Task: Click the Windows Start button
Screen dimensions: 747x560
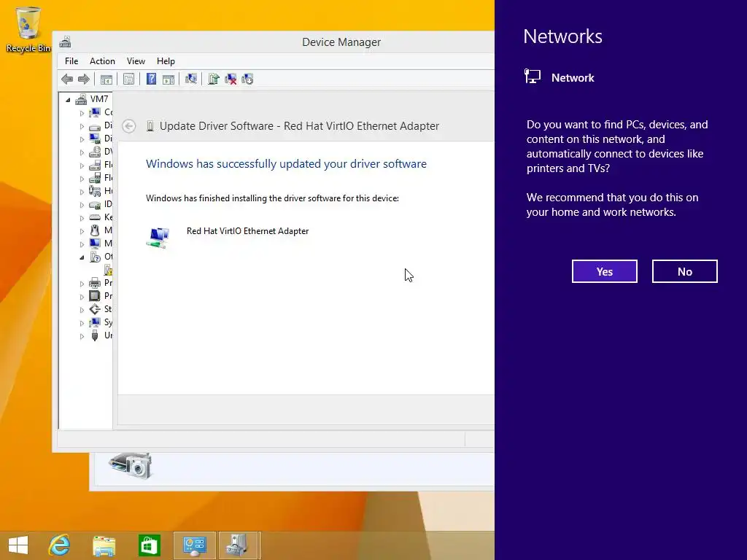Action: 18,545
